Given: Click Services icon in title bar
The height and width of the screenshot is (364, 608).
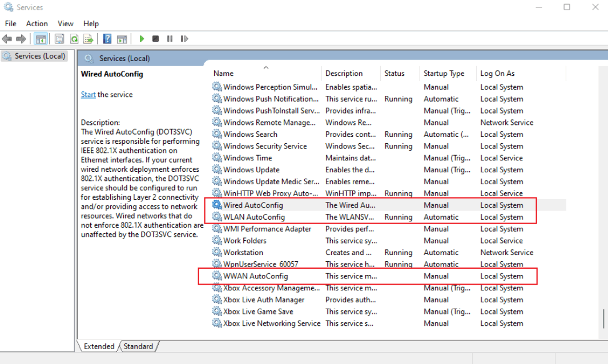Looking at the screenshot, I should (8, 7).
